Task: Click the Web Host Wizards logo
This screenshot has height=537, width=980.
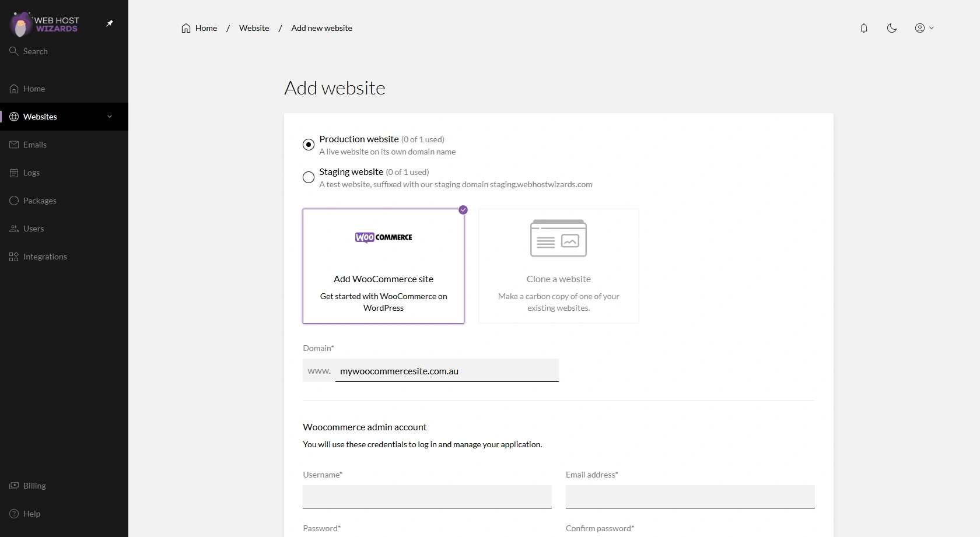Action: tap(44, 24)
